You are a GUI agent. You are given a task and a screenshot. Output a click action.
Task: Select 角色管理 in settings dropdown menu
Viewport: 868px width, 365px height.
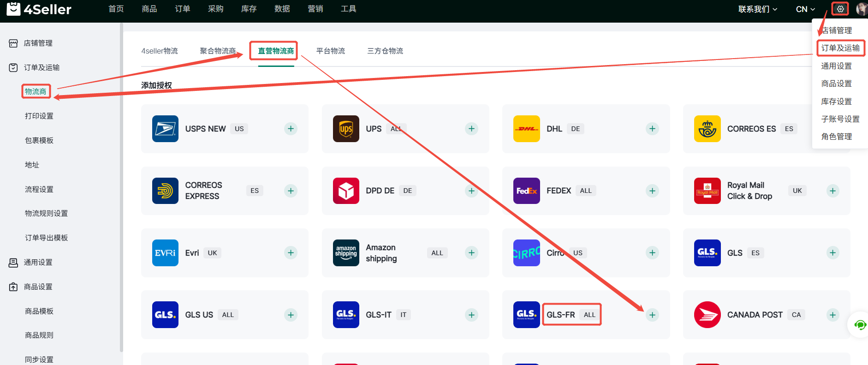pos(837,137)
